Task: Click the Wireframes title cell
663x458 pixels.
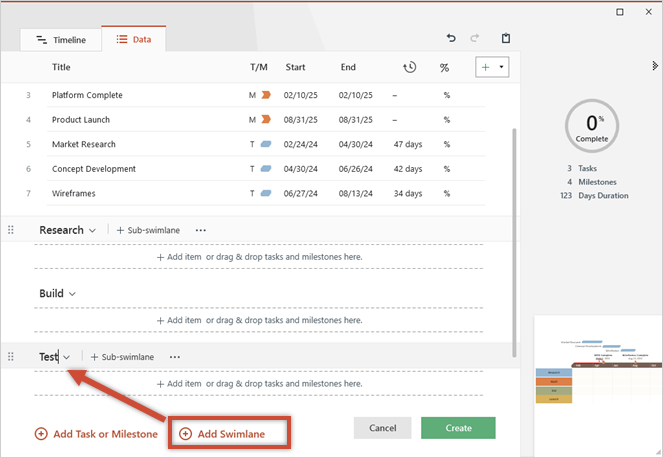Action: point(75,193)
